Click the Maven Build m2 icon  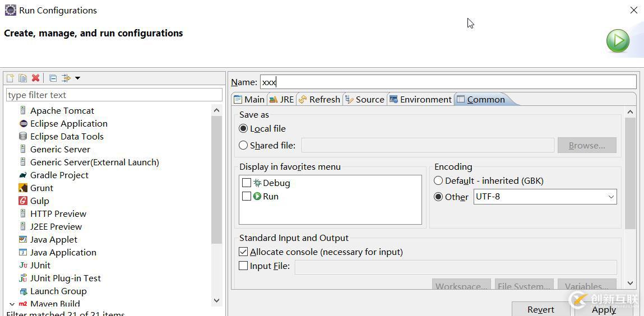point(23,304)
